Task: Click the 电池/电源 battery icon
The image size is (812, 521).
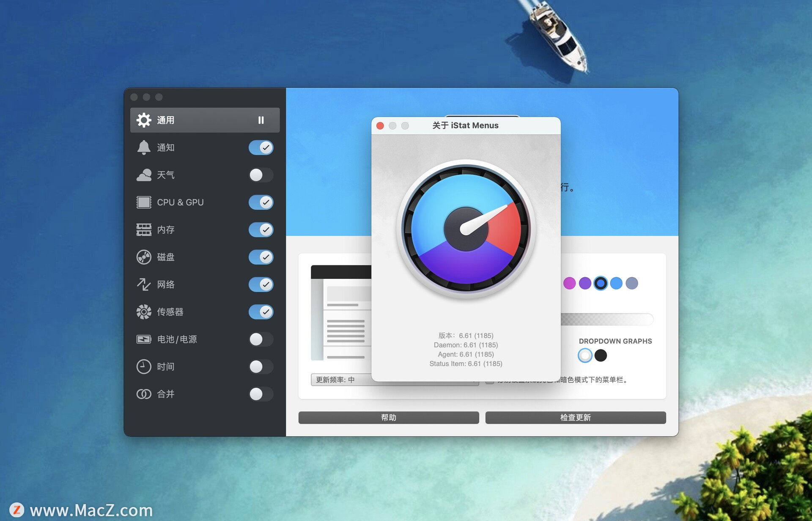Action: pyautogui.click(x=144, y=339)
